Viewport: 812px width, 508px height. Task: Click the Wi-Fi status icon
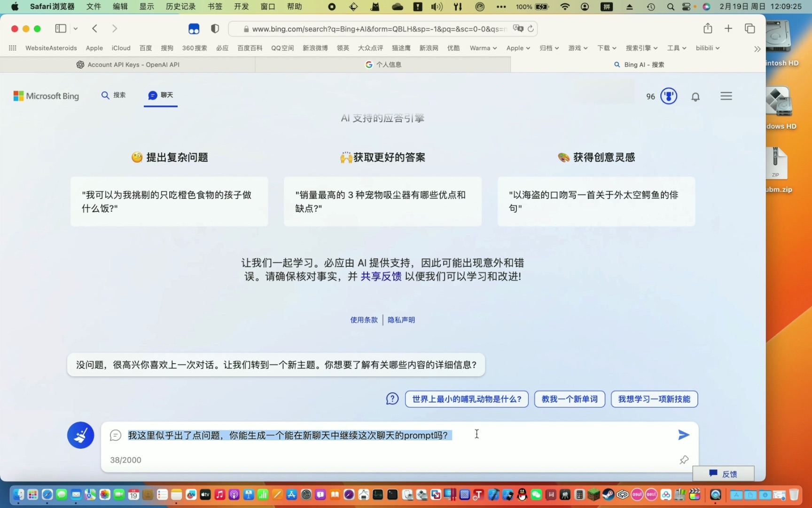(x=565, y=7)
